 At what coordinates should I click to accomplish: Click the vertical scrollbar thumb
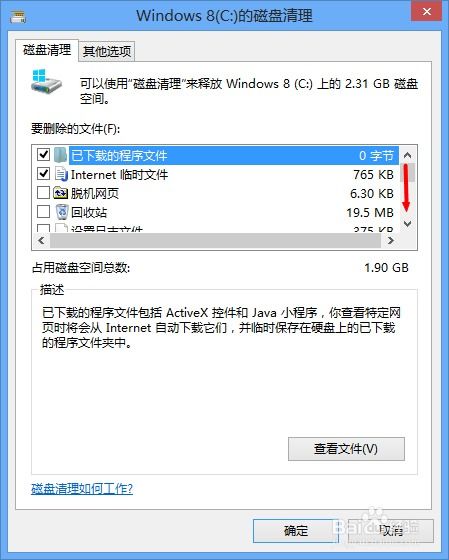[408, 172]
